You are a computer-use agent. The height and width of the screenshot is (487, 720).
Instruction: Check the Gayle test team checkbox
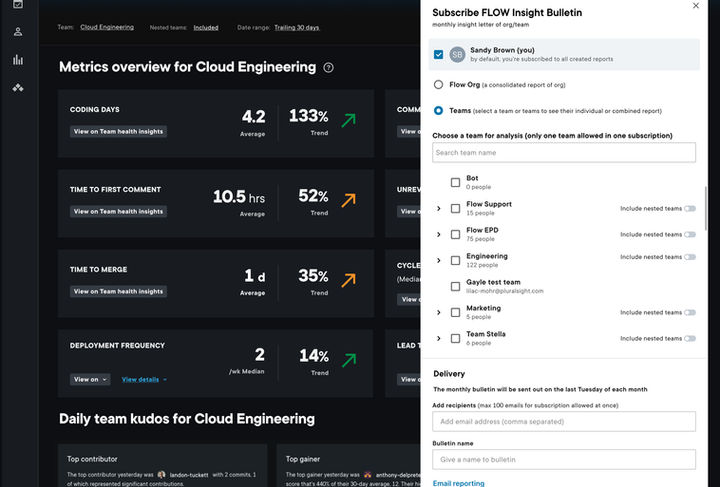coord(455,286)
